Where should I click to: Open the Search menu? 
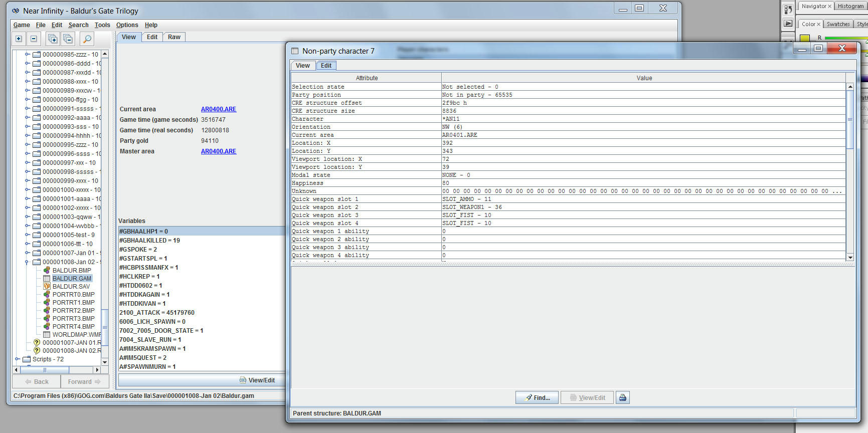[x=78, y=25]
